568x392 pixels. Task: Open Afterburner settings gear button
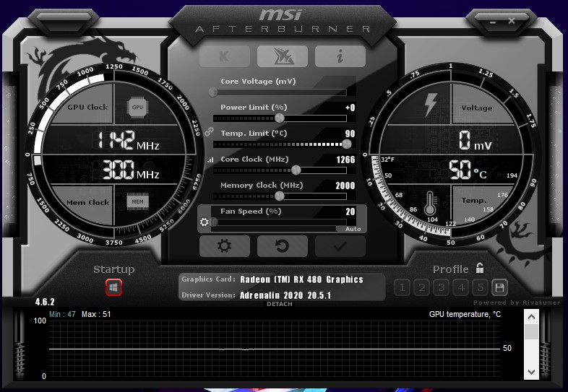(225, 246)
